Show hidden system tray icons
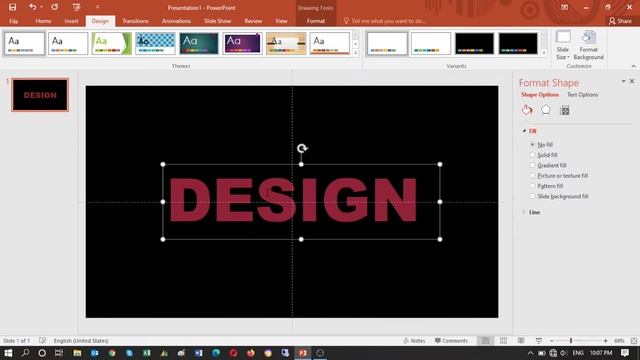The height and width of the screenshot is (360, 640). click(530, 353)
